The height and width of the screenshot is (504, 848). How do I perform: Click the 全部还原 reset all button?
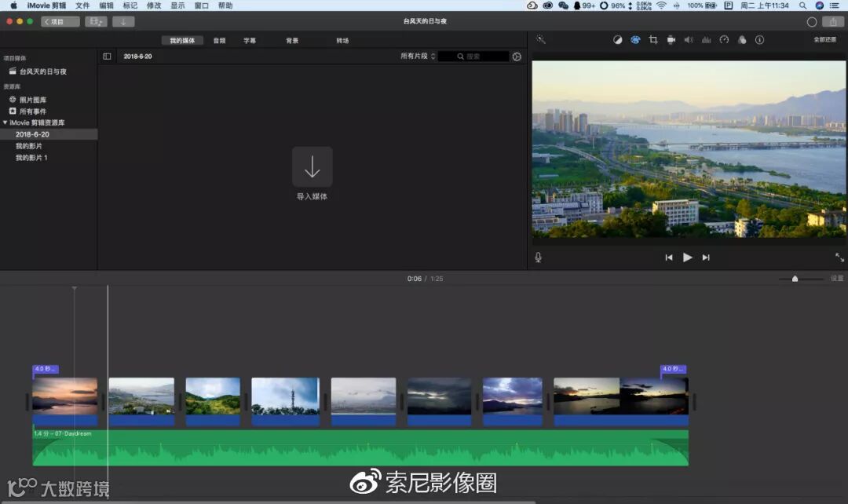tap(824, 39)
